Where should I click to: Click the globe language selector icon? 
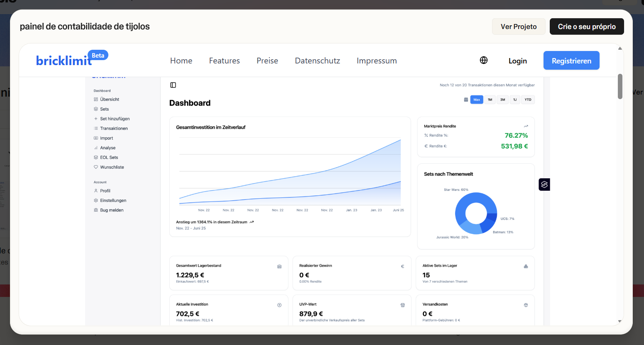click(484, 61)
